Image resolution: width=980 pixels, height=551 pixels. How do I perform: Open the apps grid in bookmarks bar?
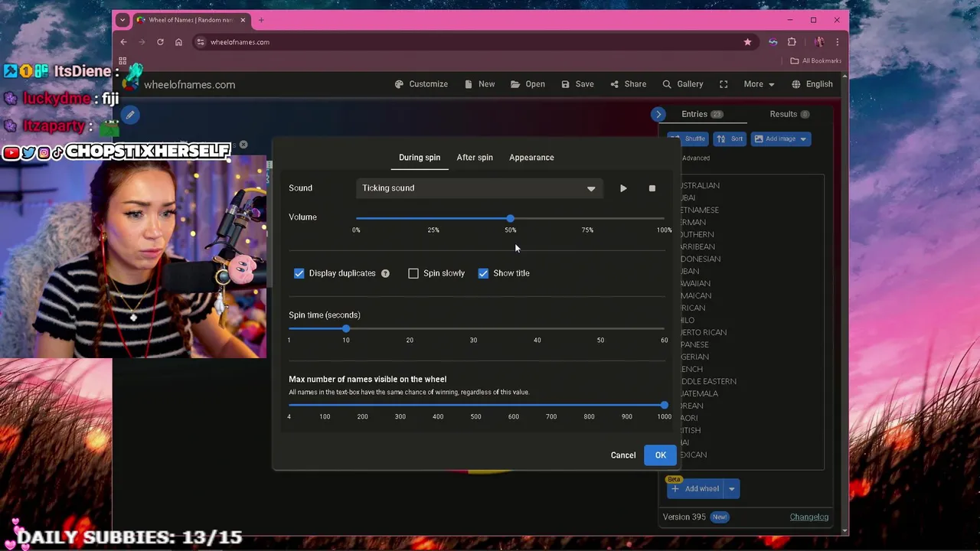[x=122, y=60]
